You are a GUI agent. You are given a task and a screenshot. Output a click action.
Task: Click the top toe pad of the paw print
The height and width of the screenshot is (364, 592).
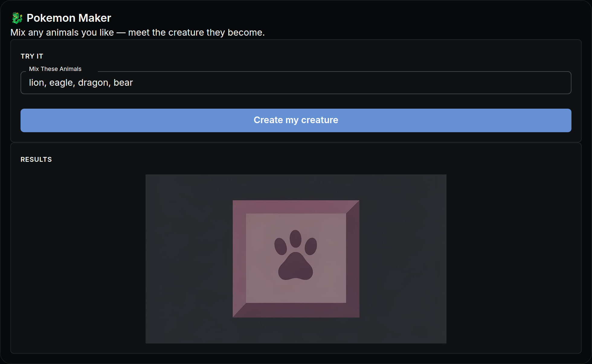pyautogui.click(x=295, y=239)
